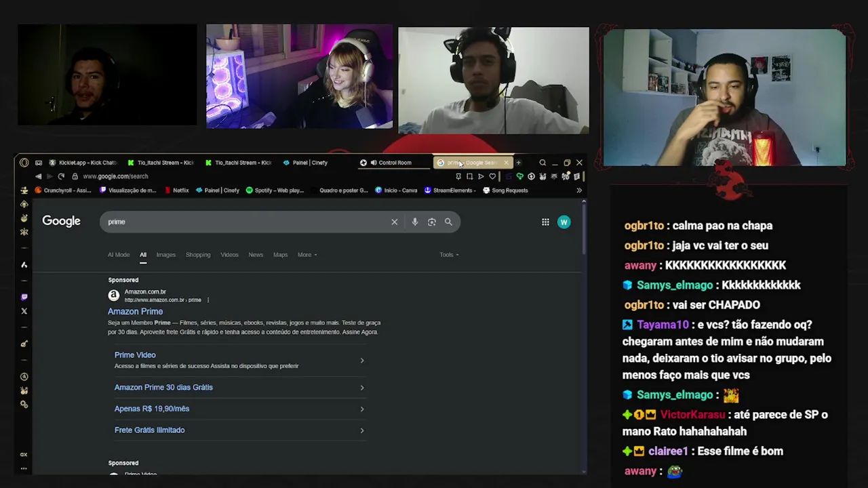Image resolution: width=868 pixels, height=488 pixels.
Task: Open Frete Grátis Ilimitado link
Action: 149,430
